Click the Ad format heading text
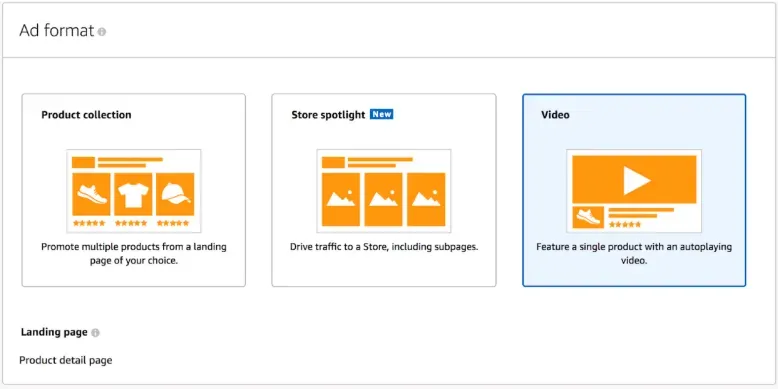 (x=57, y=31)
